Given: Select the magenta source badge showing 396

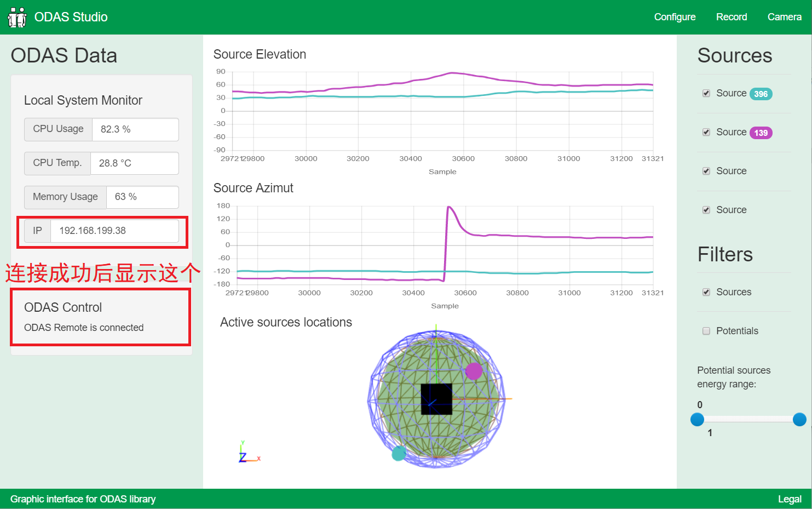Looking at the screenshot, I should [x=761, y=93].
